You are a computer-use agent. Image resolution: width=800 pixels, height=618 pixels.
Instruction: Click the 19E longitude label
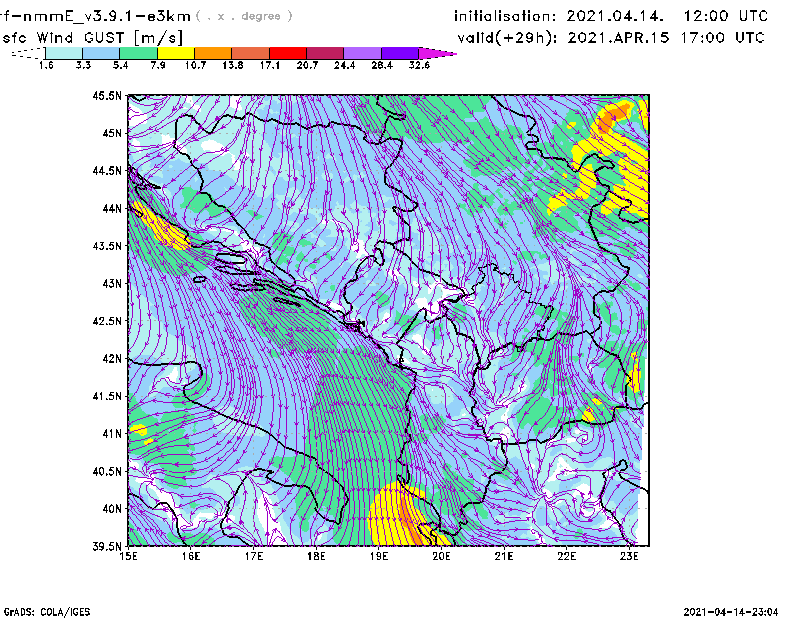[x=379, y=556]
